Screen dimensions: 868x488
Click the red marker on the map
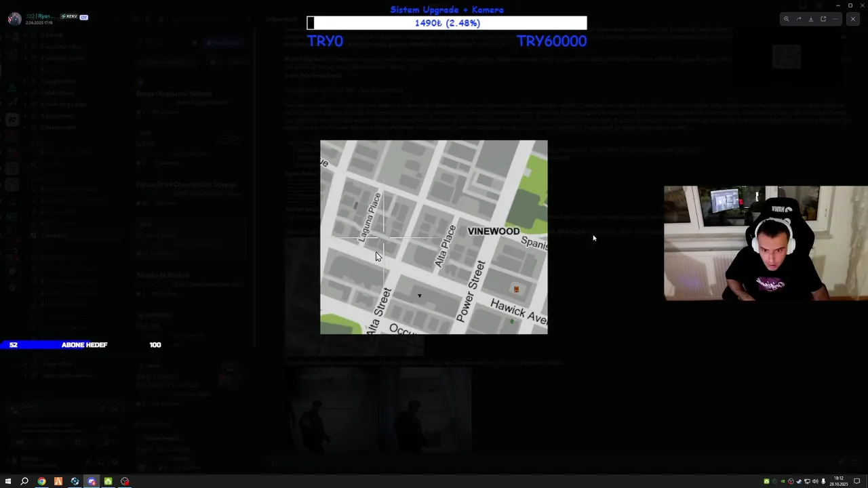[516, 289]
